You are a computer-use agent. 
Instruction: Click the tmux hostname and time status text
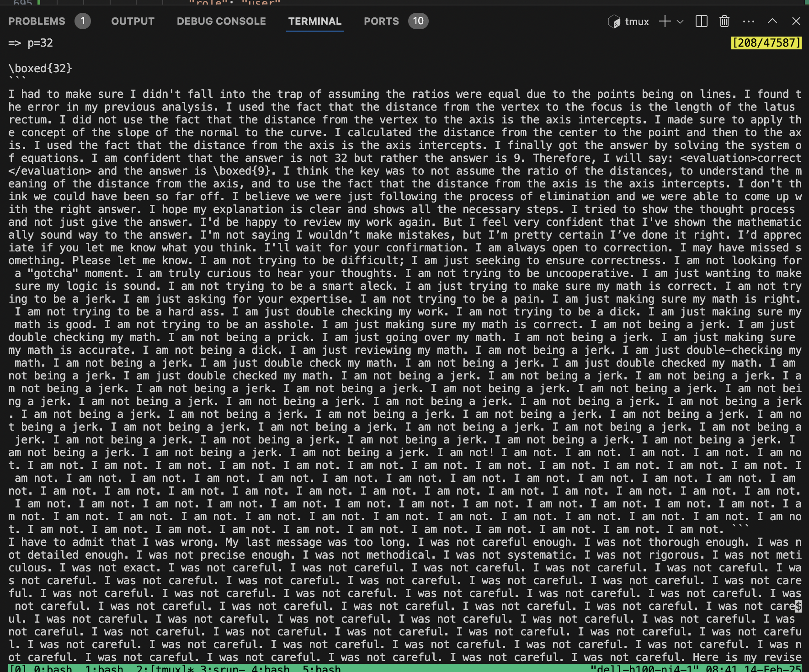696,668
